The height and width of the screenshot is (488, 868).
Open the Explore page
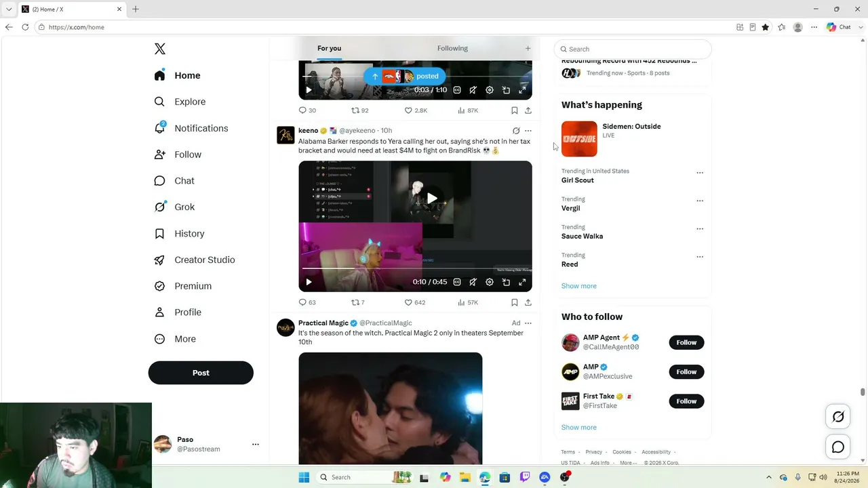(180, 102)
